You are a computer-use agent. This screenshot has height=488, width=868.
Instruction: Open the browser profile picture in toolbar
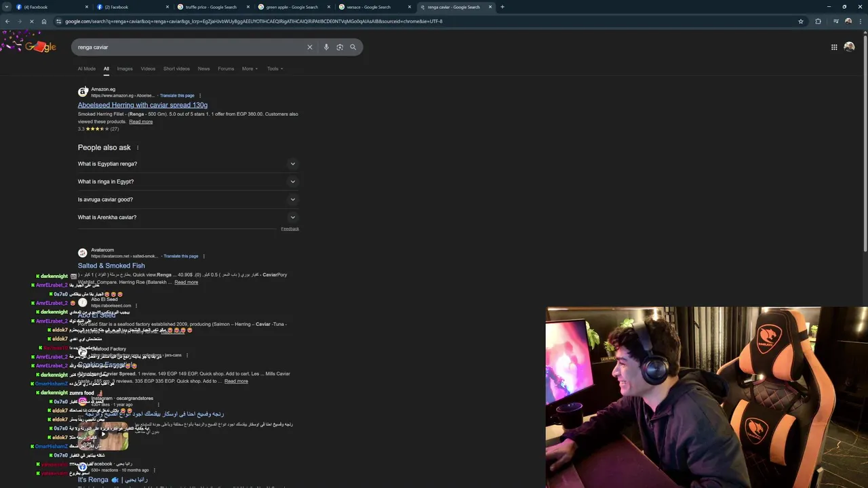[848, 21]
